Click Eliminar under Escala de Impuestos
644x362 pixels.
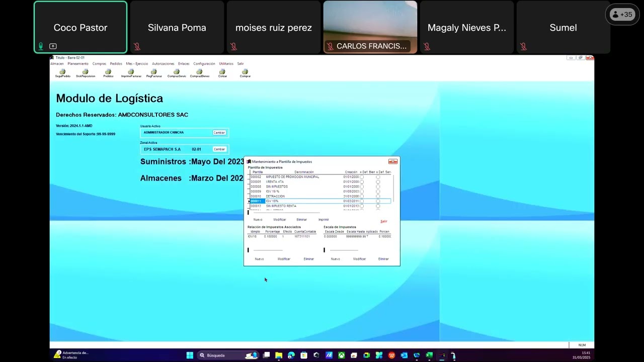coord(383,259)
